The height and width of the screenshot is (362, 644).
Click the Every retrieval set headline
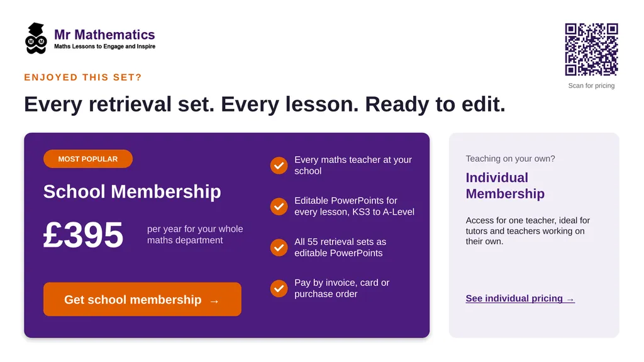coord(265,104)
